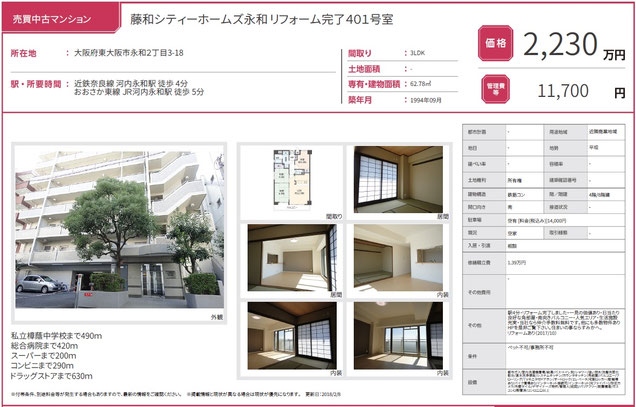Click the 近隣商業地域 zoning cell

point(606,132)
